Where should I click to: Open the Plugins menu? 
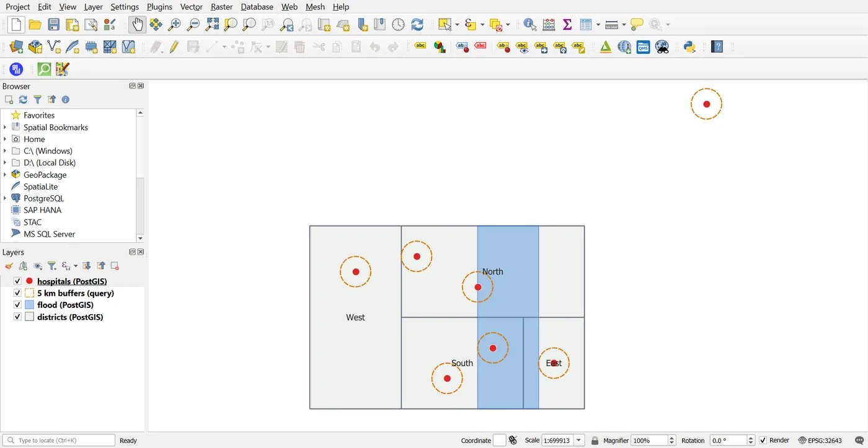159,7
